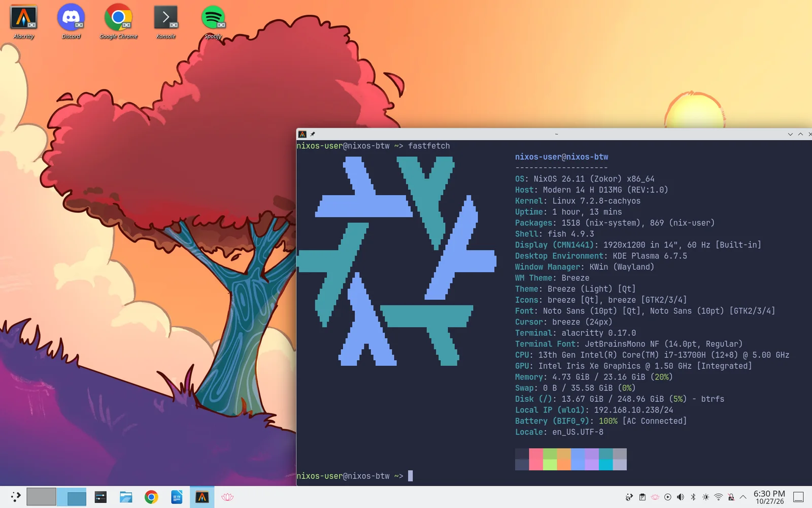Click the "Shell: fish 4.9.3" line
Image resolution: width=812 pixels, height=508 pixels.
(554, 234)
